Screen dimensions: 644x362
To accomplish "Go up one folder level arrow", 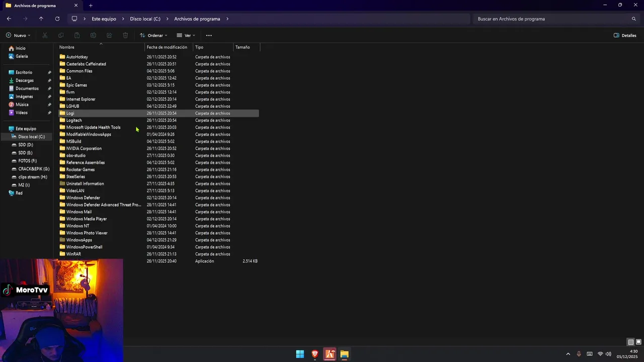I will pos(41,19).
